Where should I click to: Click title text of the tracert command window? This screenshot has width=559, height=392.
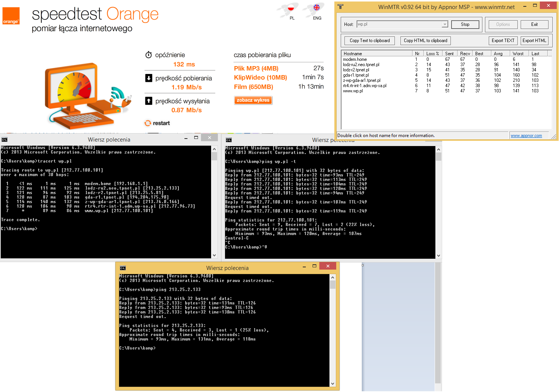coord(109,140)
